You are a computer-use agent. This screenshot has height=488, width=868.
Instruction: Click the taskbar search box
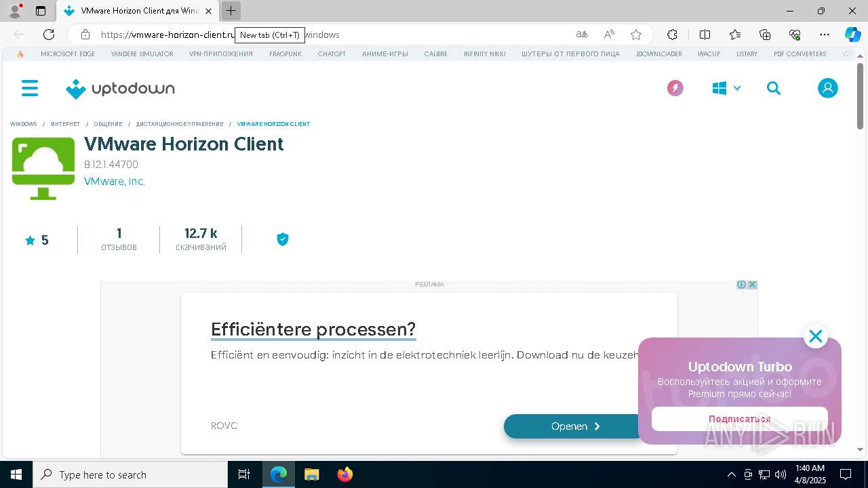[x=130, y=474]
